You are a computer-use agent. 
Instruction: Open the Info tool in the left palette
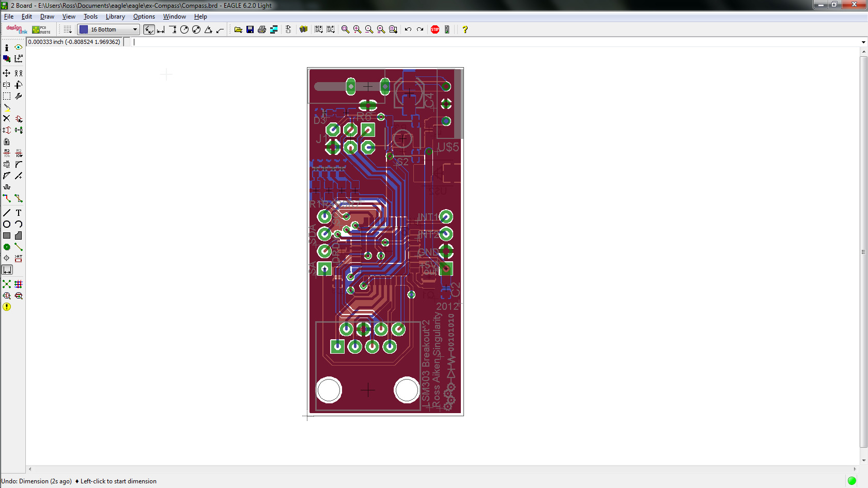pyautogui.click(x=6, y=48)
